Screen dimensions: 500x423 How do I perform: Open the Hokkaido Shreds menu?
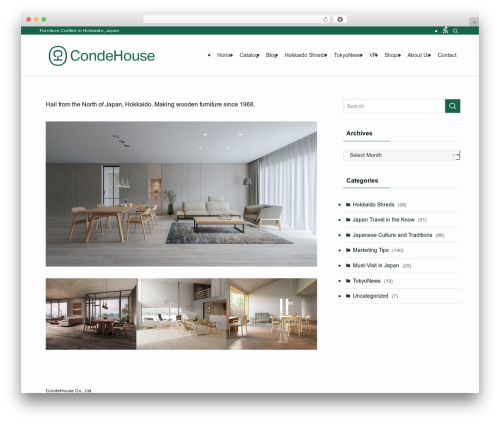[x=305, y=55]
